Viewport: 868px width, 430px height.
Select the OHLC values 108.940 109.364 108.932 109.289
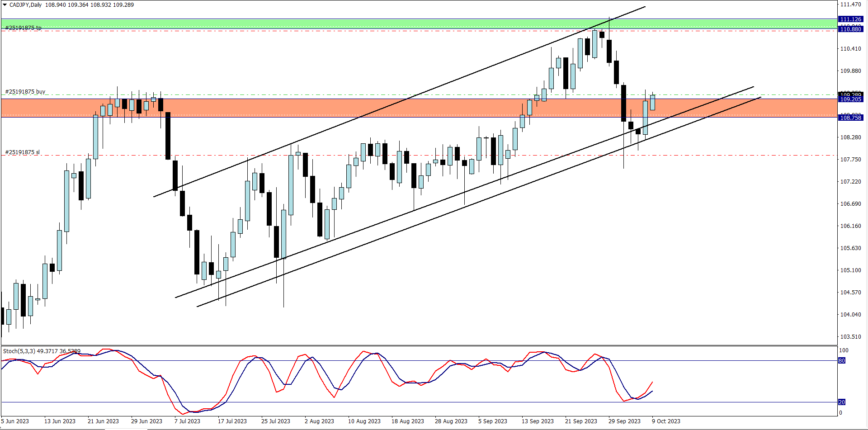tap(90, 5)
